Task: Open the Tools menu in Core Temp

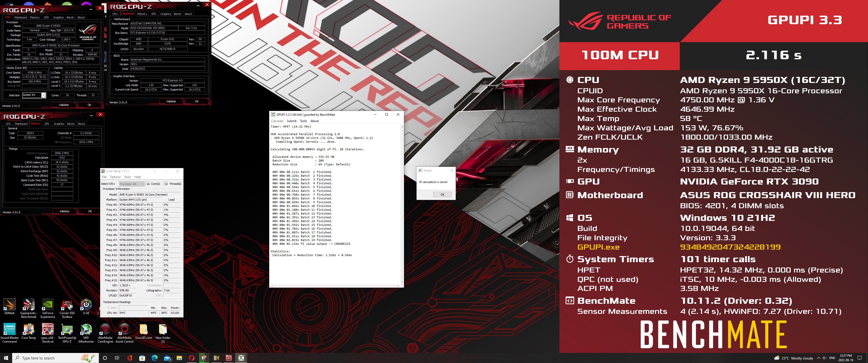Action: [x=127, y=177]
